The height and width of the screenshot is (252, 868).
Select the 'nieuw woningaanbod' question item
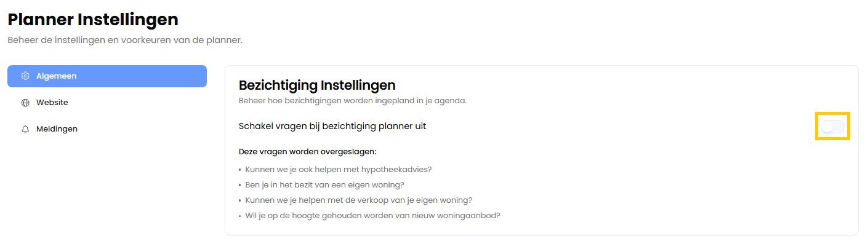pyautogui.click(x=372, y=216)
